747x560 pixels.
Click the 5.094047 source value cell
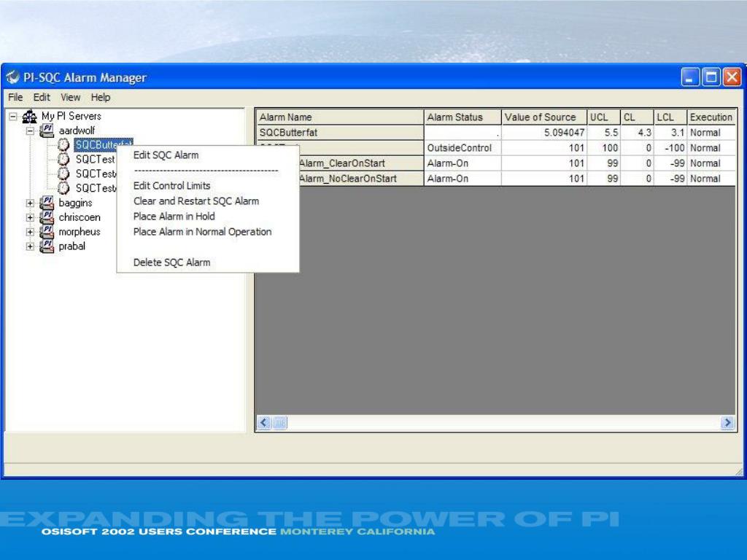point(543,133)
